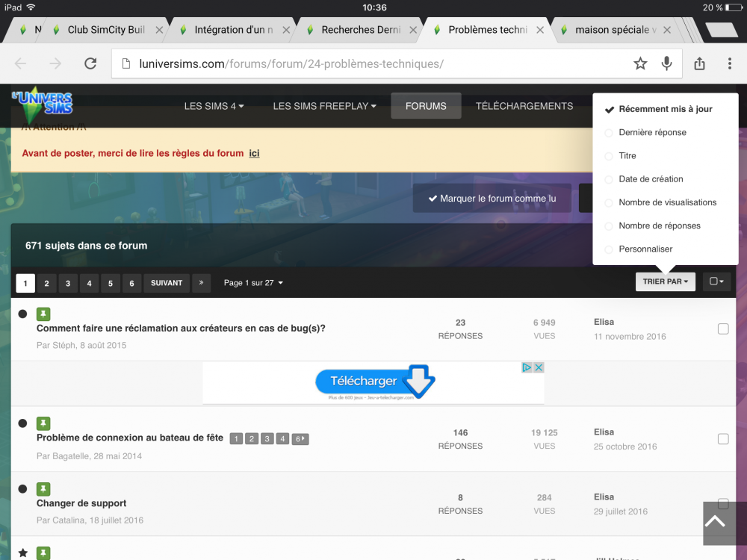Open page 2 of bateau de fête topic
The width and height of the screenshot is (747, 560).
click(252, 438)
